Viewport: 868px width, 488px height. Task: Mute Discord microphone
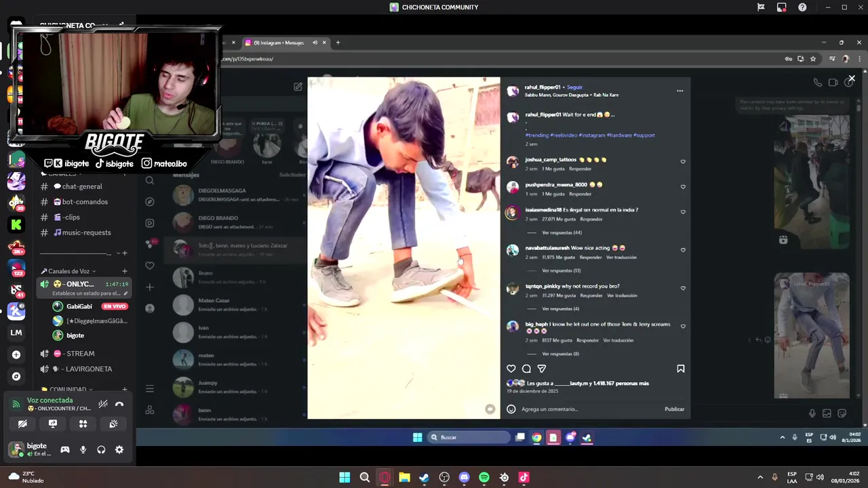(83, 449)
